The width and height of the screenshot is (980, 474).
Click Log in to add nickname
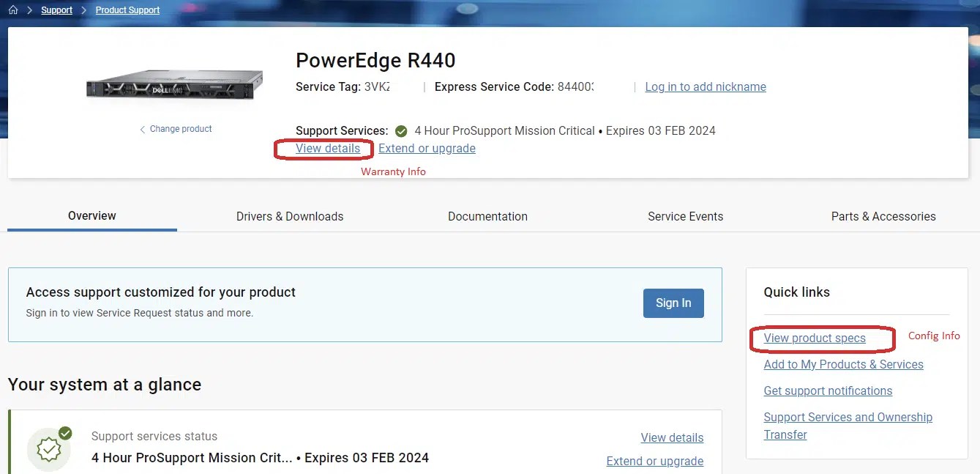click(705, 86)
